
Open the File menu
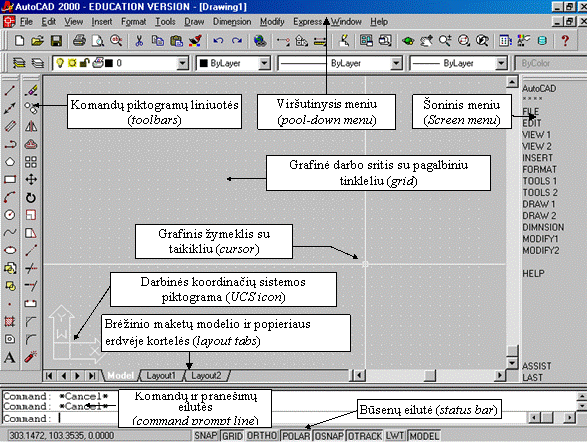[x=26, y=22]
